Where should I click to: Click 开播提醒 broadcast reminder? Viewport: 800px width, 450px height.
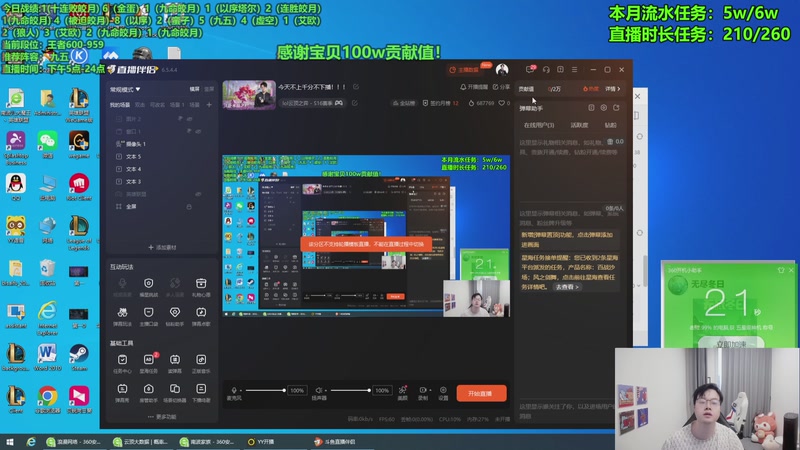[x=474, y=87]
